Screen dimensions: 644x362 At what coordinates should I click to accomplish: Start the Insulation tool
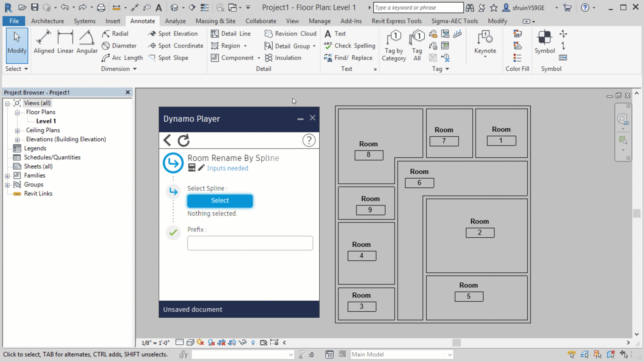point(283,58)
